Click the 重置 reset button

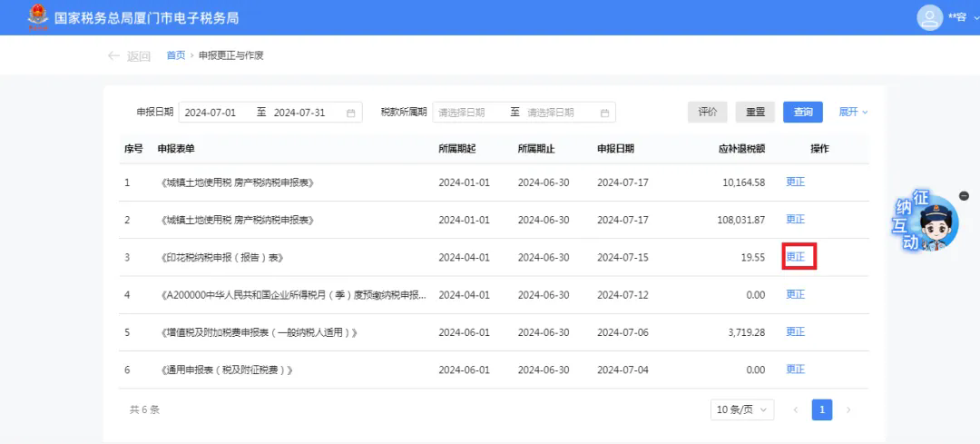[x=756, y=113]
